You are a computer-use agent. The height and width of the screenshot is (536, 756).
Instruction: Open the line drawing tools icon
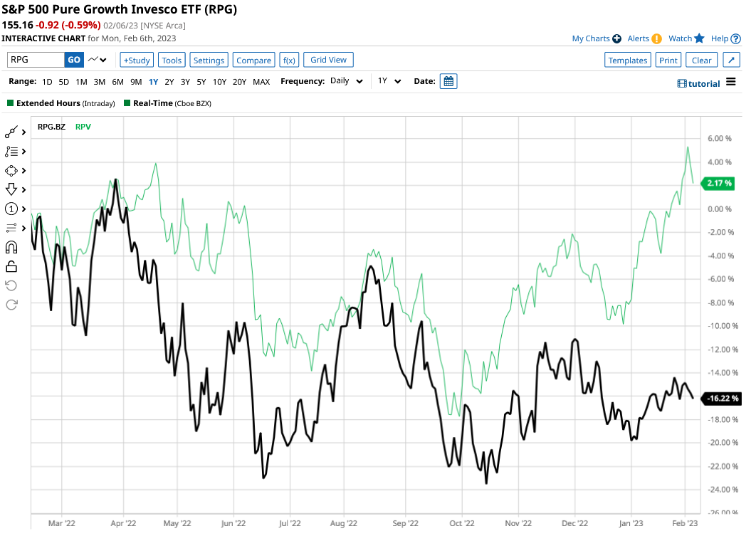[11, 132]
